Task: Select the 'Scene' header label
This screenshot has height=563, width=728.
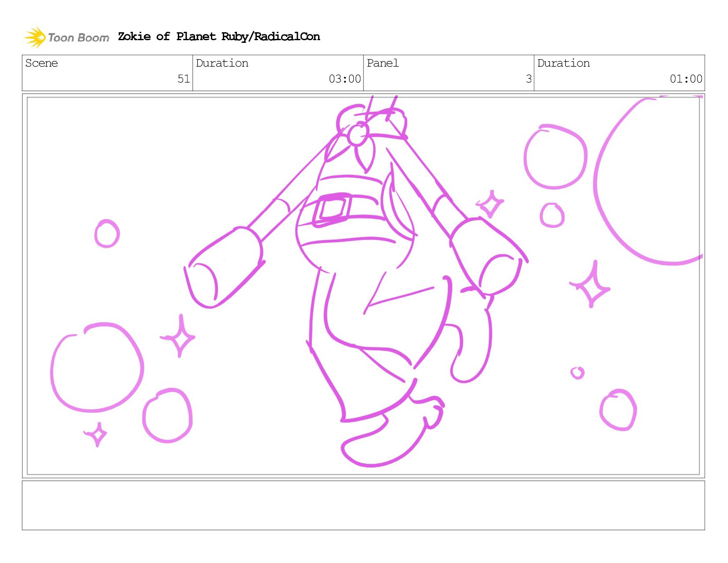Action: coord(41,63)
